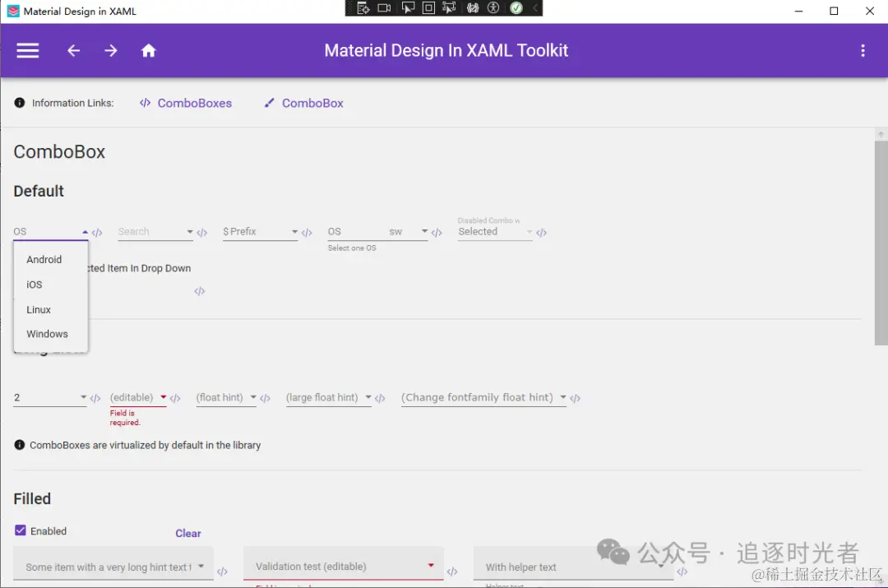Expand the long hint text filled combo
Image resolution: width=888 pixels, height=588 pixels.
coord(201,566)
